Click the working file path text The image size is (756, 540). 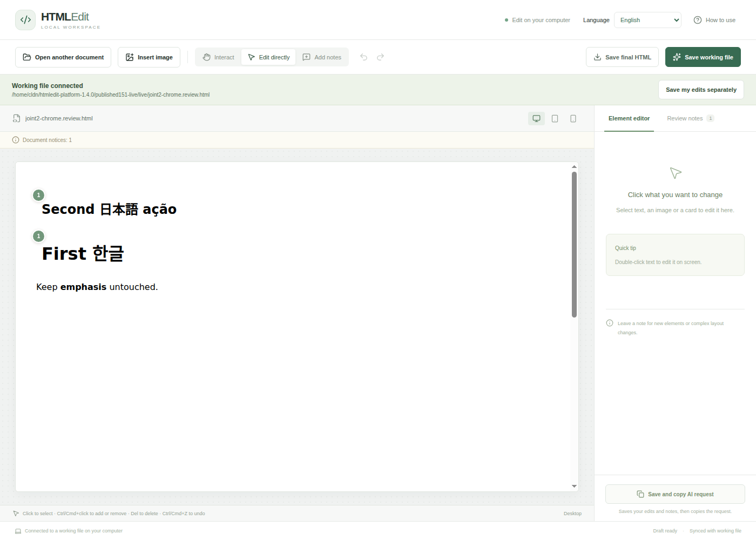tap(111, 94)
